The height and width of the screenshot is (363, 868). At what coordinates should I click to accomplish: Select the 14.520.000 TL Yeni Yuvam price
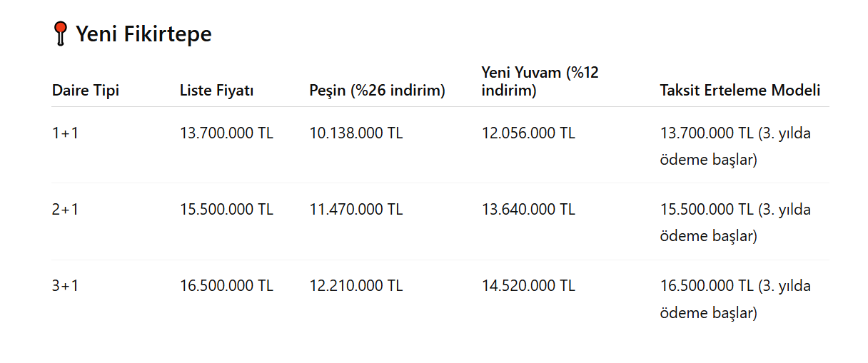[528, 286]
